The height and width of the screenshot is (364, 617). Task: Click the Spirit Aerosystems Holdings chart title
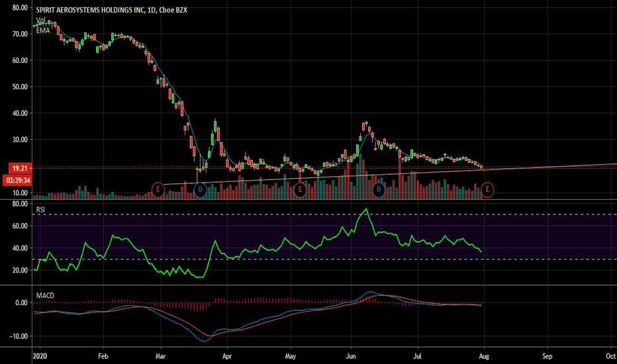coord(111,10)
